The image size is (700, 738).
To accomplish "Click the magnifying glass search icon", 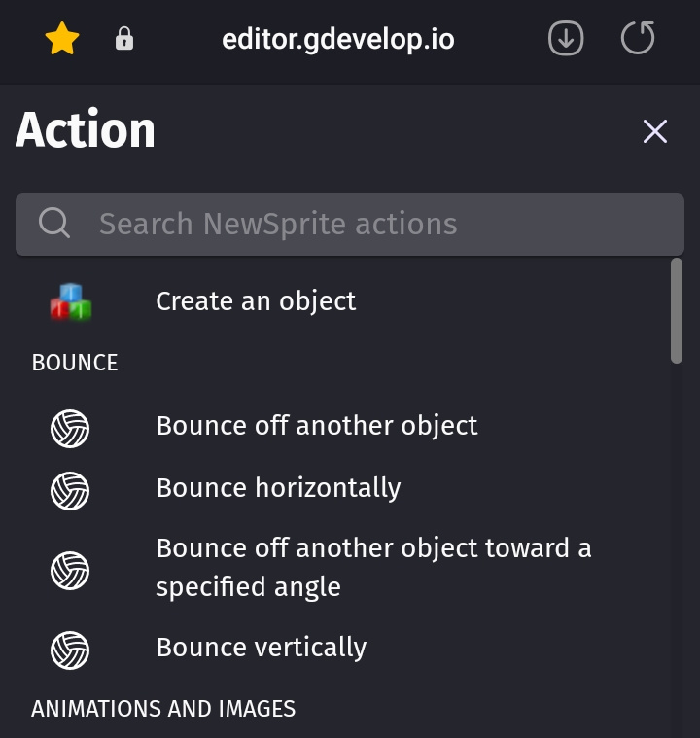I will click(x=54, y=224).
